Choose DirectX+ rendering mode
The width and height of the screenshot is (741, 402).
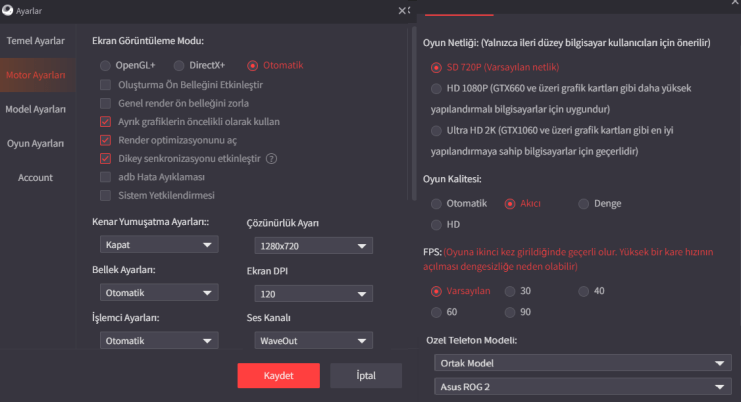tap(179, 66)
